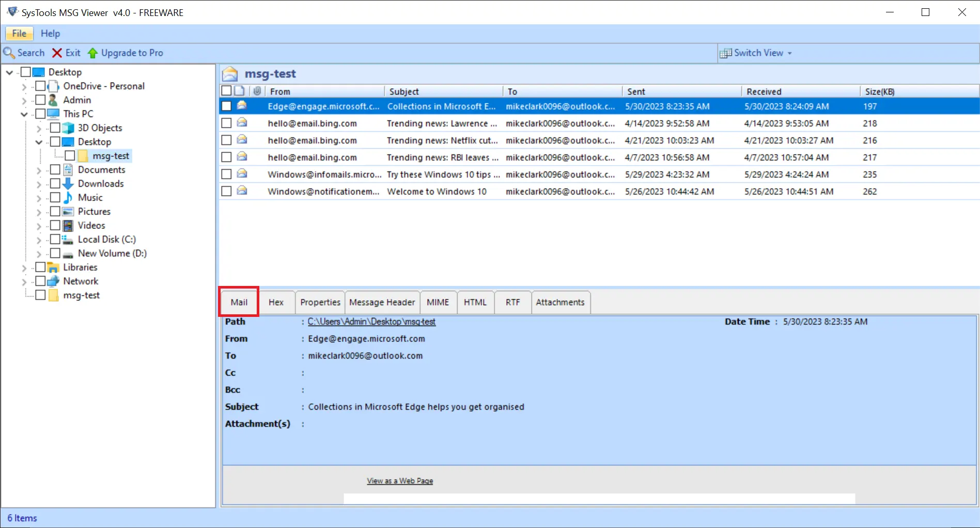Open the Help menu
The height and width of the screenshot is (528, 980).
[50, 34]
